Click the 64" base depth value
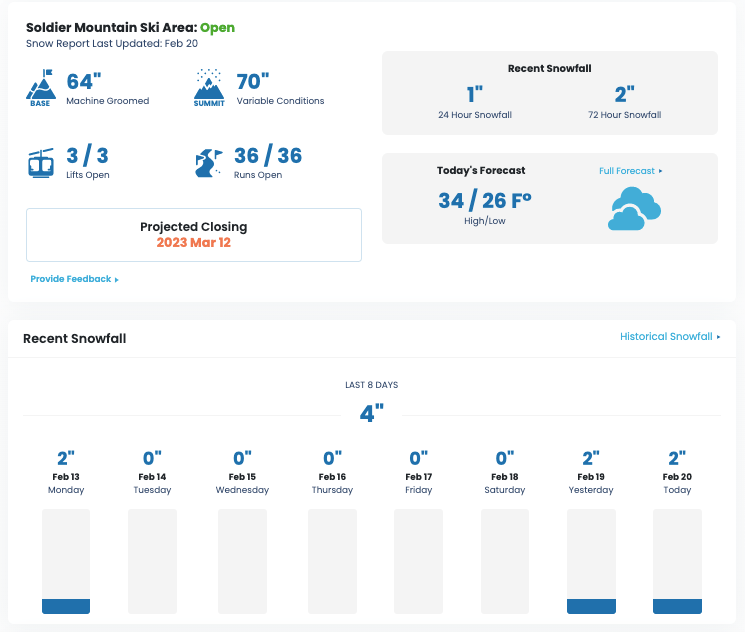 [x=84, y=81]
